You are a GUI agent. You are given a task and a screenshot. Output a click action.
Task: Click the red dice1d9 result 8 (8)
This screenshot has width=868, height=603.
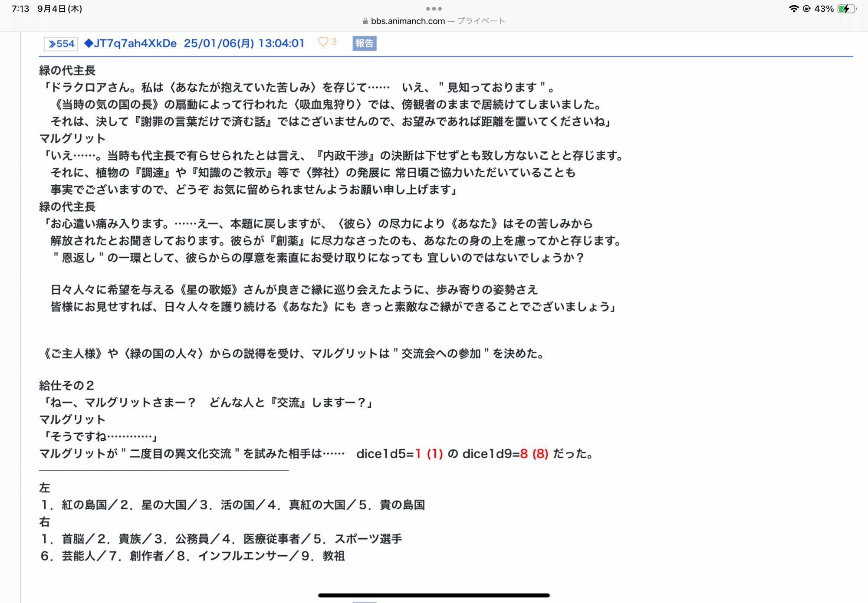tap(534, 454)
